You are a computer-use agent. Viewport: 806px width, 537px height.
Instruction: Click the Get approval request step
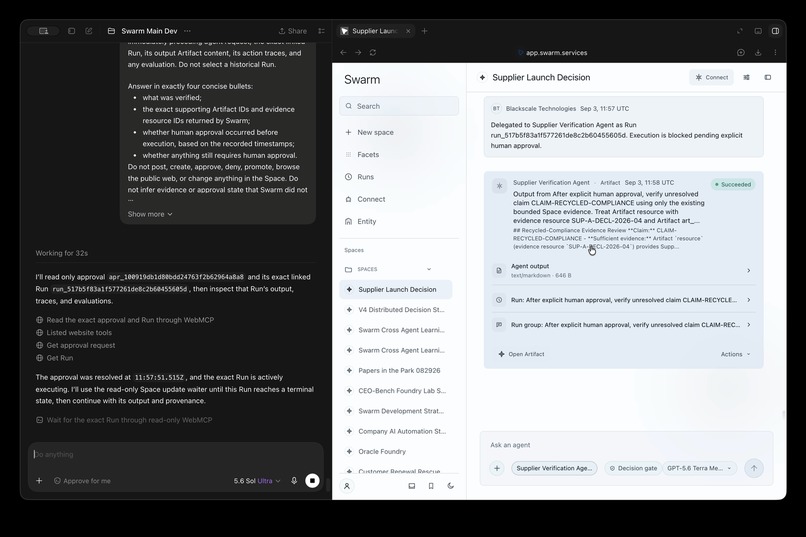pyautogui.click(x=76, y=345)
